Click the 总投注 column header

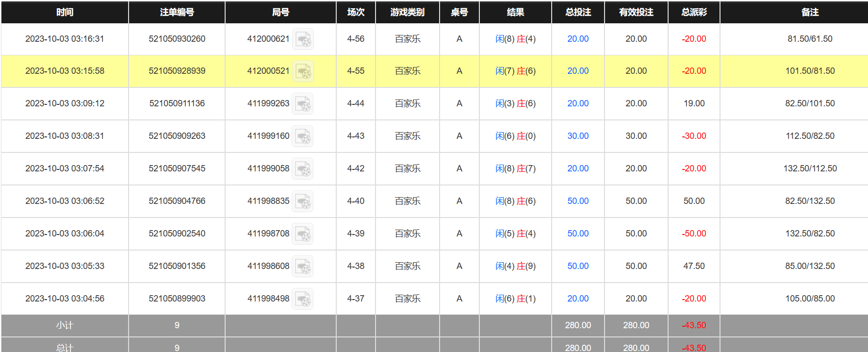click(x=578, y=12)
